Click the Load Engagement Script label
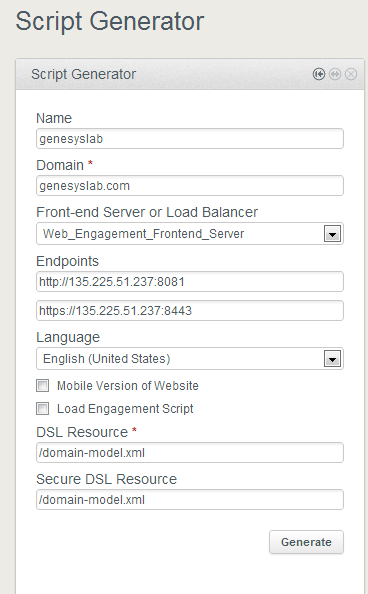Image resolution: width=368 pixels, height=594 pixels. [x=125, y=409]
